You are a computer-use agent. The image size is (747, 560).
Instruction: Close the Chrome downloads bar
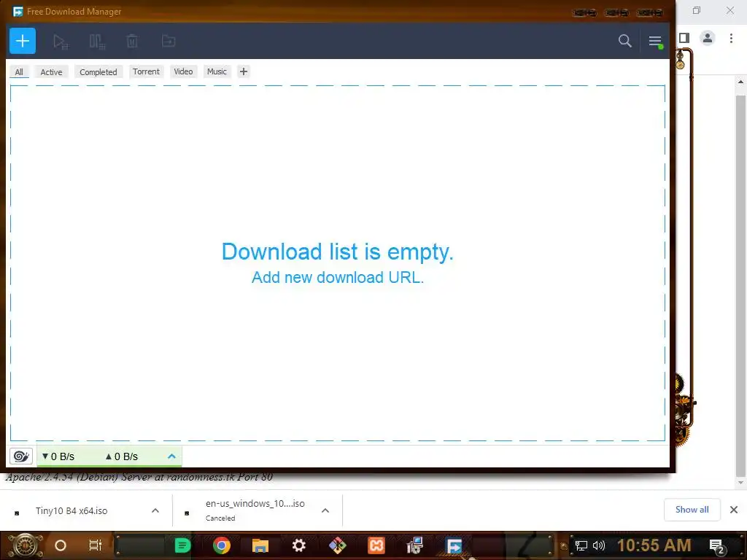point(734,510)
